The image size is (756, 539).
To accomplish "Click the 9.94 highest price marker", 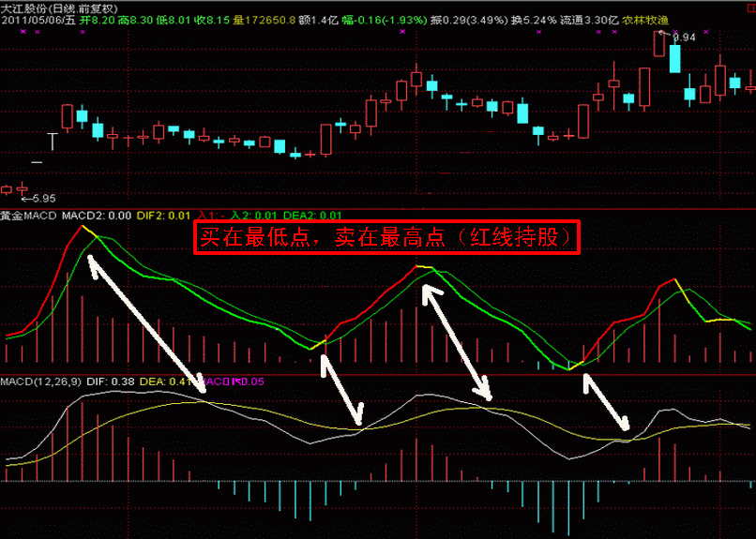I will click(683, 37).
